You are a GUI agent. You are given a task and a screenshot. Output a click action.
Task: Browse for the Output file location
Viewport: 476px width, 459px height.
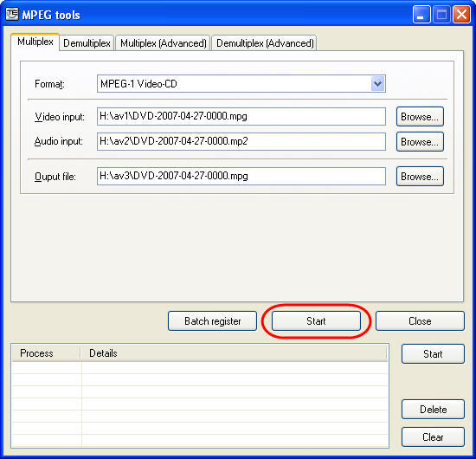pyautogui.click(x=420, y=176)
